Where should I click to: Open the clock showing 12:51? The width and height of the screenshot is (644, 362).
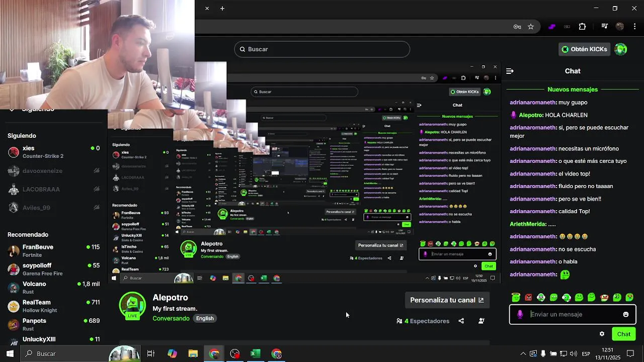tap(607, 353)
